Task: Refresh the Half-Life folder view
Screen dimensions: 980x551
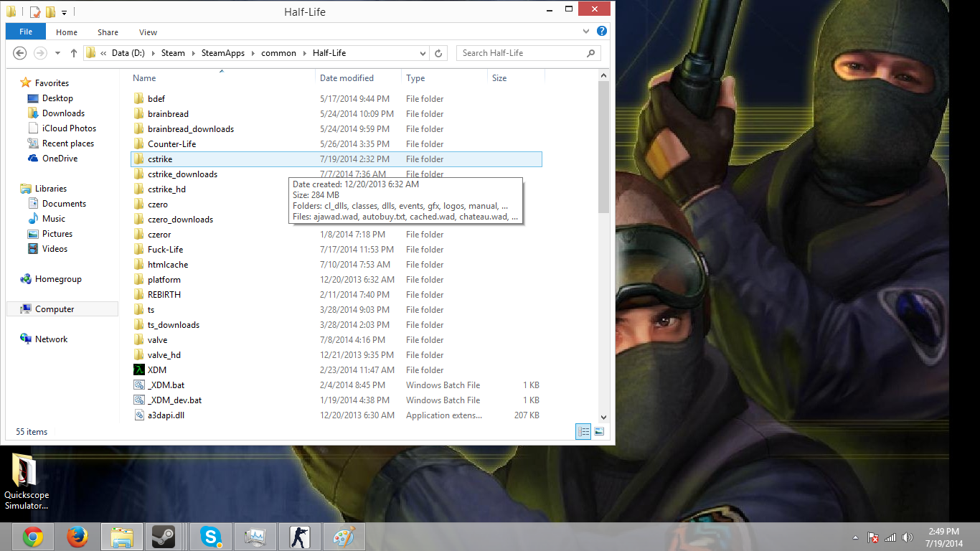Action: pyautogui.click(x=439, y=53)
